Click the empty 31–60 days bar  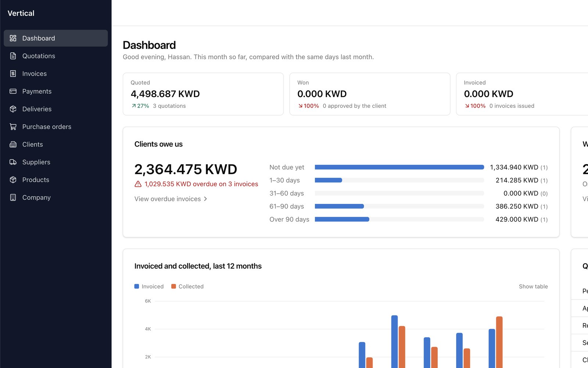pos(399,193)
